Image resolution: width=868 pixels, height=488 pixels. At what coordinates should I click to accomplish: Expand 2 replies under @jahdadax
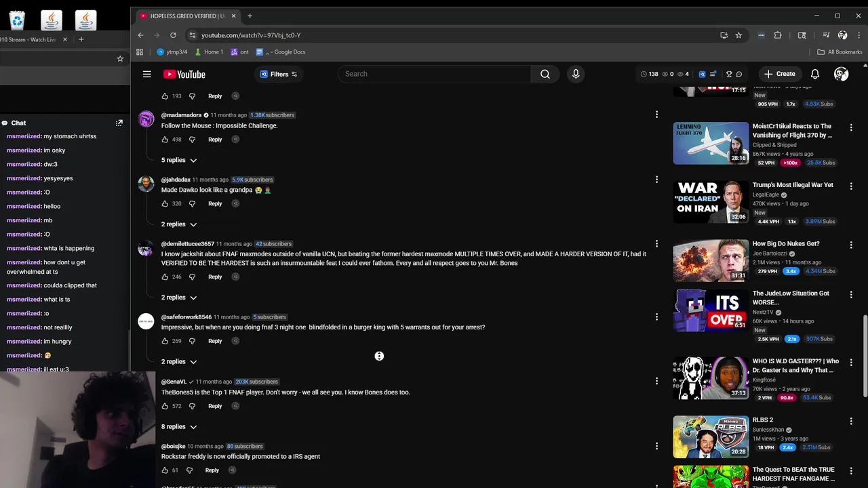[179, 224]
